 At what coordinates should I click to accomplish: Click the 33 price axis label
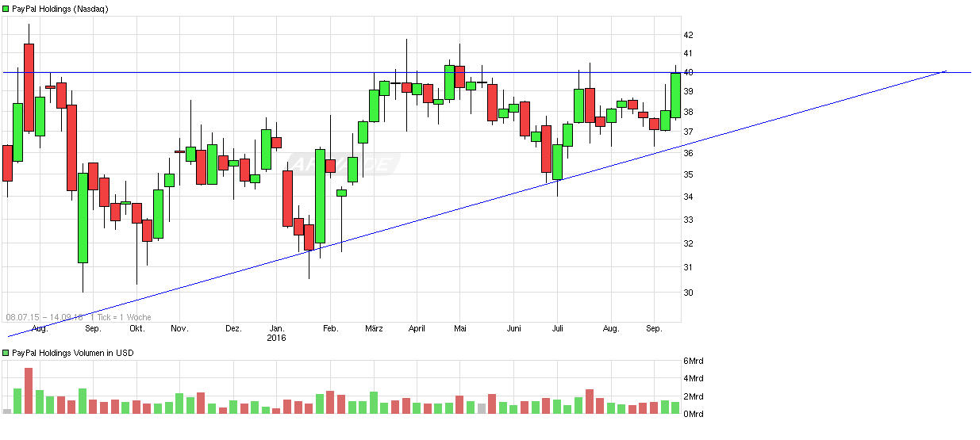click(x=688, y=220)
